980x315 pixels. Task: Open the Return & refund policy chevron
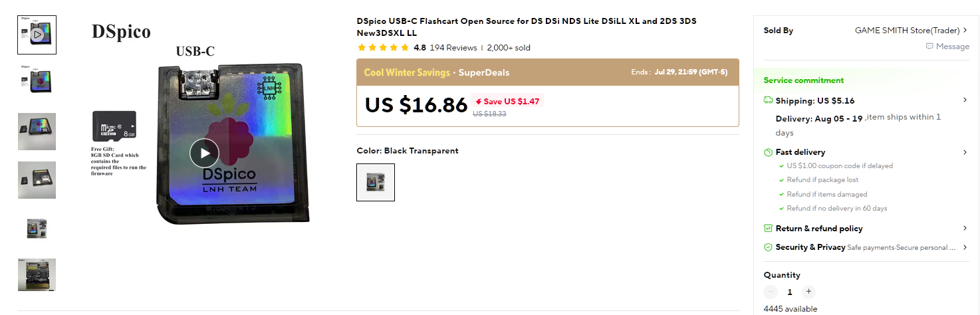(965, 229)
